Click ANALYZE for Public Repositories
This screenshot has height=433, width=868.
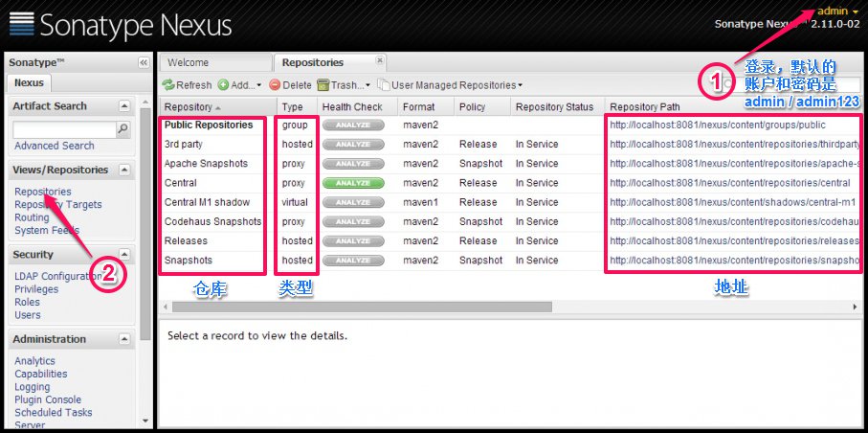point(353,125)
